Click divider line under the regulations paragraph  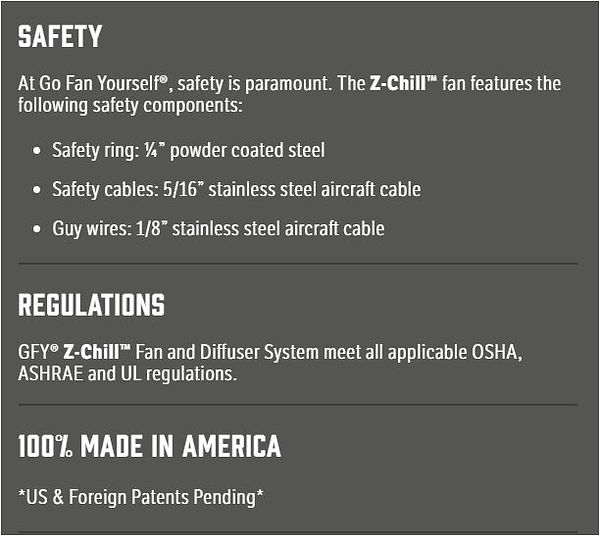coord(298,405)
